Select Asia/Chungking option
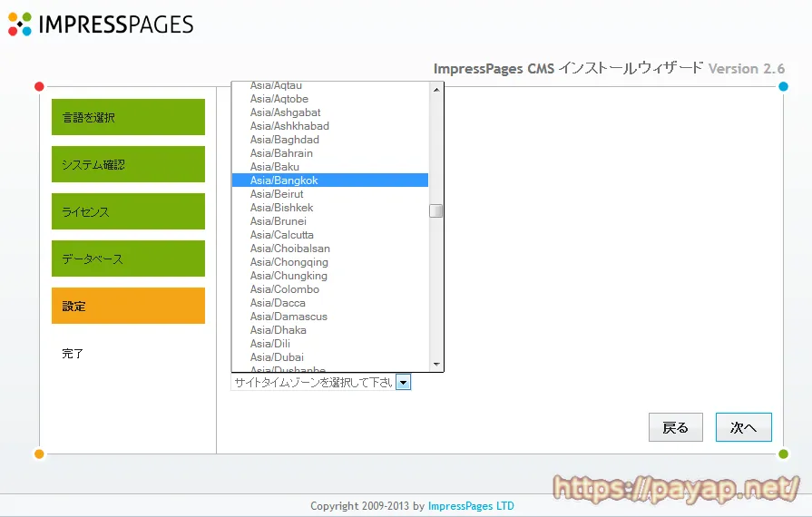 (x=330, y=276)
